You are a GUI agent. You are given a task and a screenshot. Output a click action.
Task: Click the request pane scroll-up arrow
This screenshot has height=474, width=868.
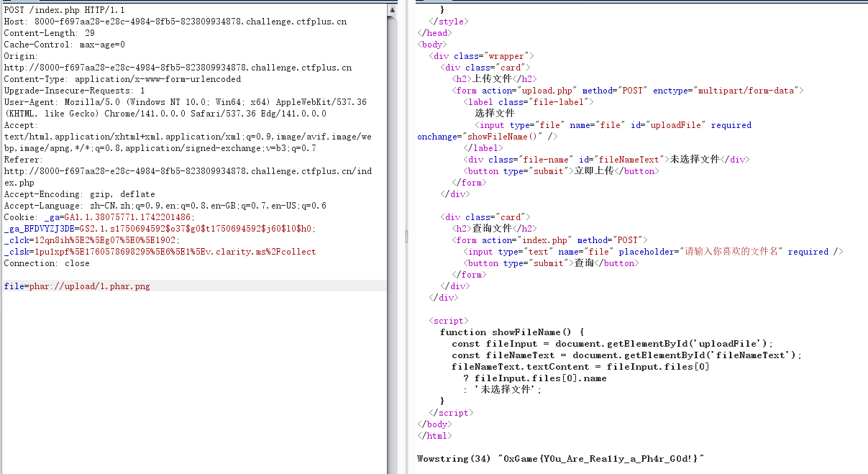click(392, 10)
